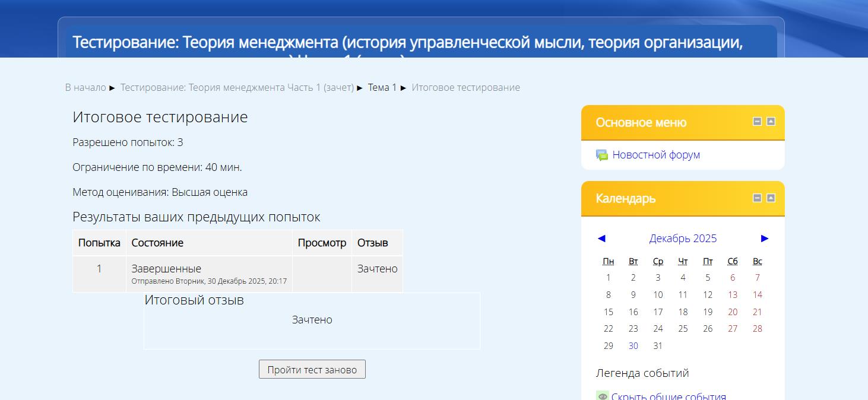
Task: Click calendar day 31
Action: 658,346
